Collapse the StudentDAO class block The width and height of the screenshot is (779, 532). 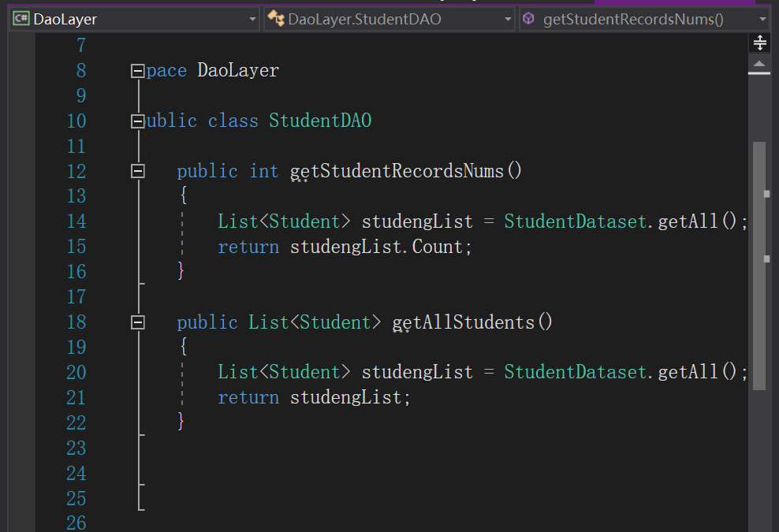click(138, 121)
